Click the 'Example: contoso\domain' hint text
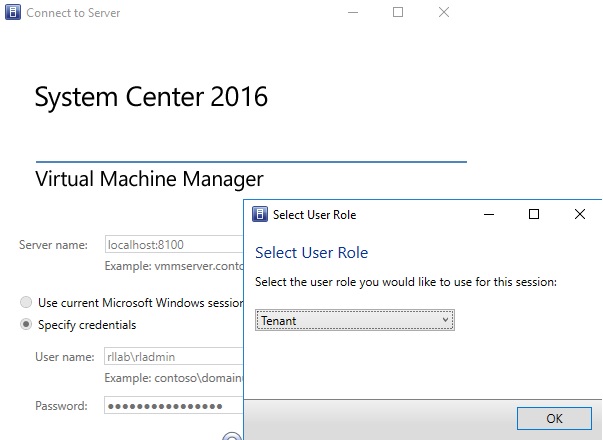 [174, 378]
